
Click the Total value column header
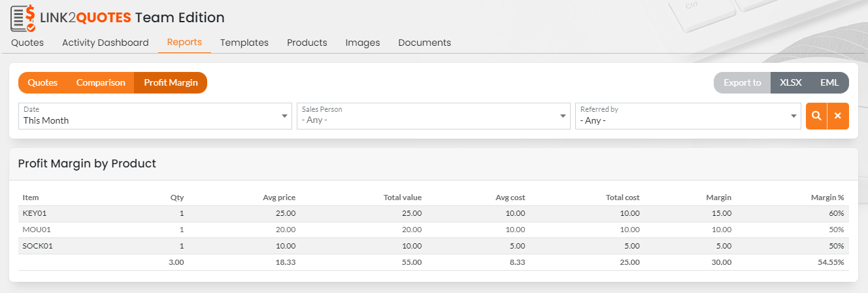click(x=403, y=197)
